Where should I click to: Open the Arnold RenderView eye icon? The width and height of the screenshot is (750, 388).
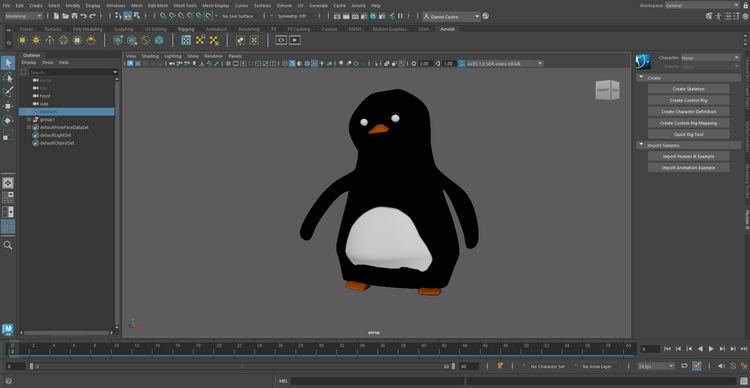tap(281, 40)
